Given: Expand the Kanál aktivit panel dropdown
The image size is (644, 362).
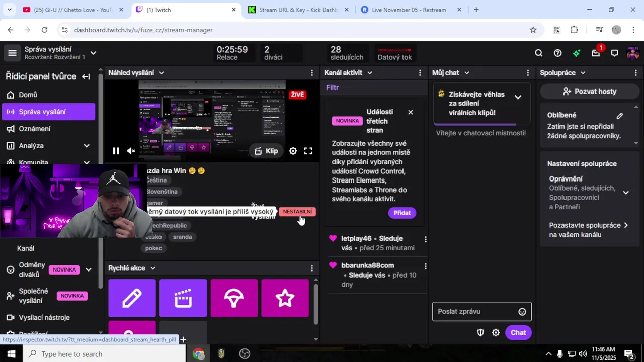Looking at the screenshot, I should pyautogui.click(x=370, y=73).
